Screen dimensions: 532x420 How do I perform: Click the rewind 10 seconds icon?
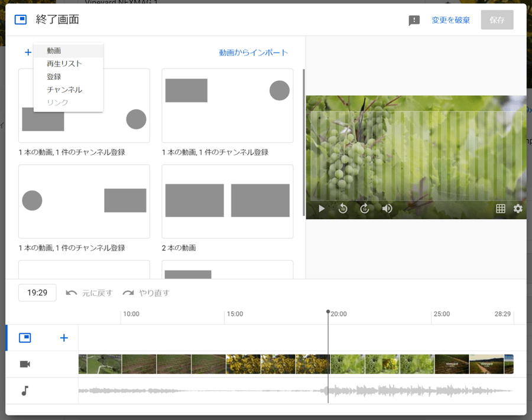343,209
